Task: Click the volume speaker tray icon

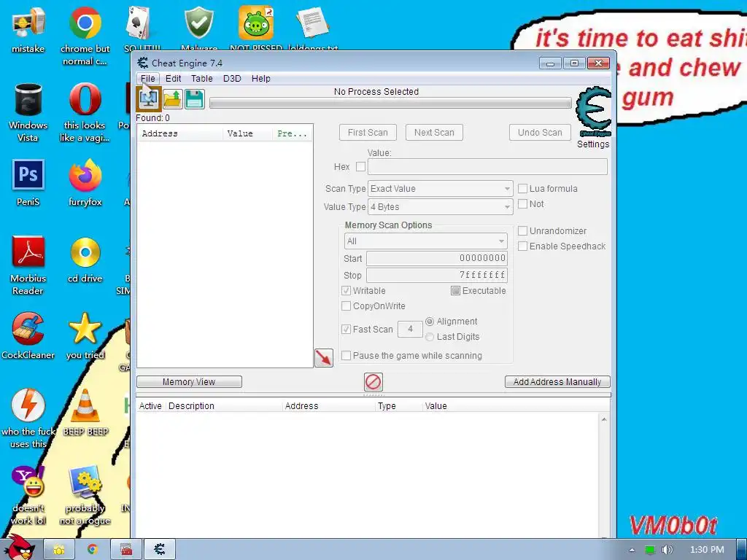Action: click(667, 550)
